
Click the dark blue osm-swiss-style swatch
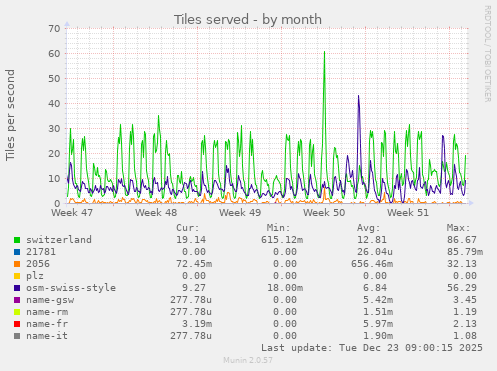17,288
